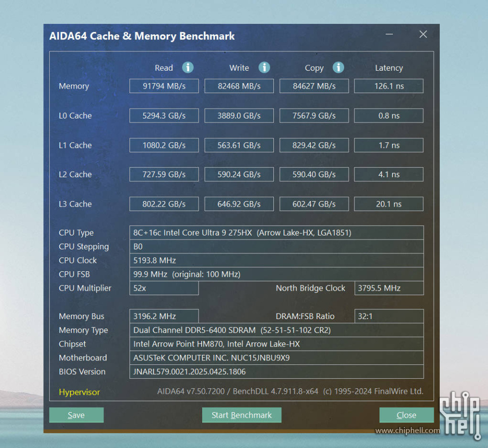Click the L3 Cache row label
This screenshot has width=488, height=448.
75,204
